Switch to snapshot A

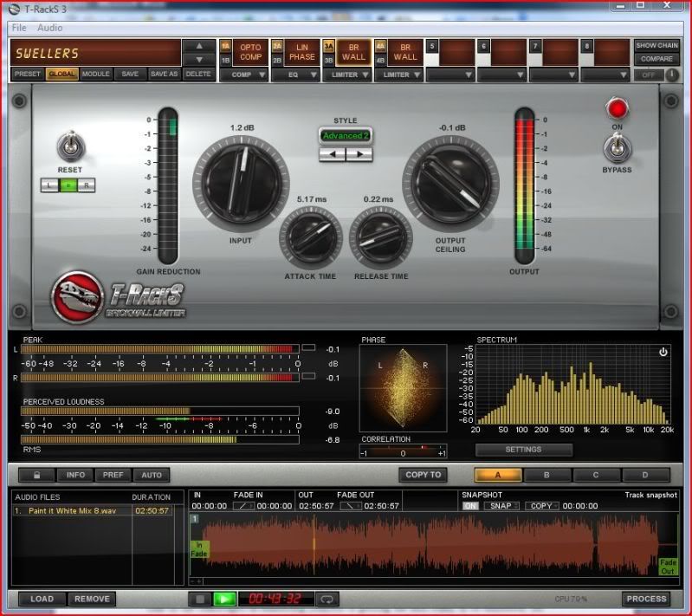click(498, 475)
